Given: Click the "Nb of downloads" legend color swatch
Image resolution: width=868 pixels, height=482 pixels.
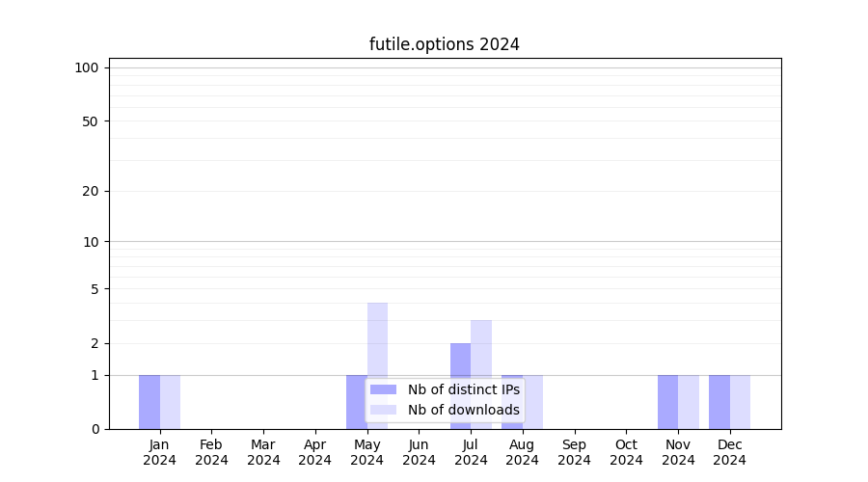Looking at the screenshot, I should pyautogui.click(x=383, y=410).
